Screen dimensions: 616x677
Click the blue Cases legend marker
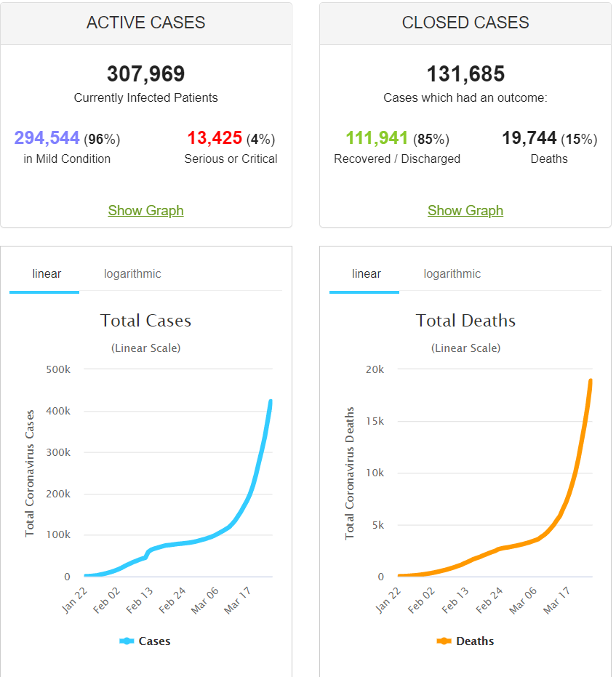point(127,641)
